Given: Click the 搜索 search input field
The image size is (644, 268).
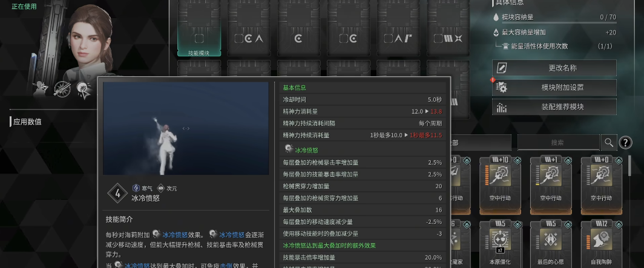Looking at the screenshot, I should click(558, 142).
